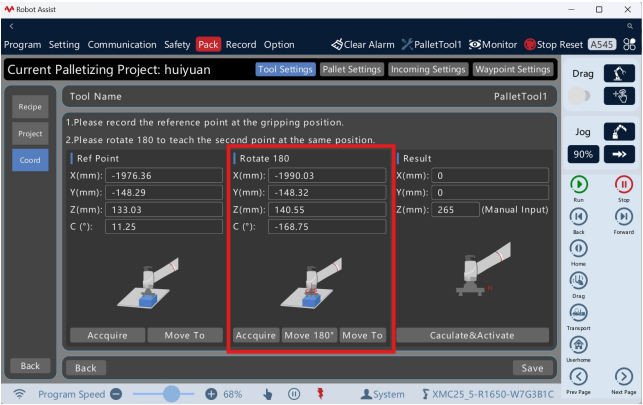This screenshot has width=643, height=405.
Task: Click the red Stop pause button
Action: pos(624,184)
